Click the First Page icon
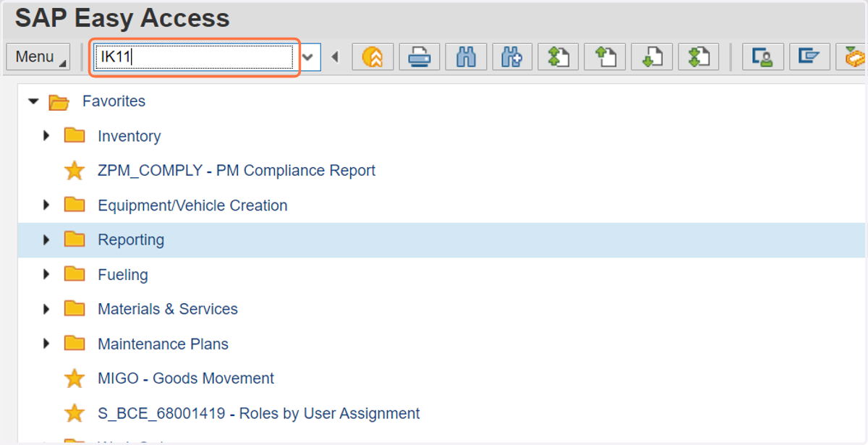Image resolution: width=868 pixels, height=445 pixels. (x=558, y=56)
